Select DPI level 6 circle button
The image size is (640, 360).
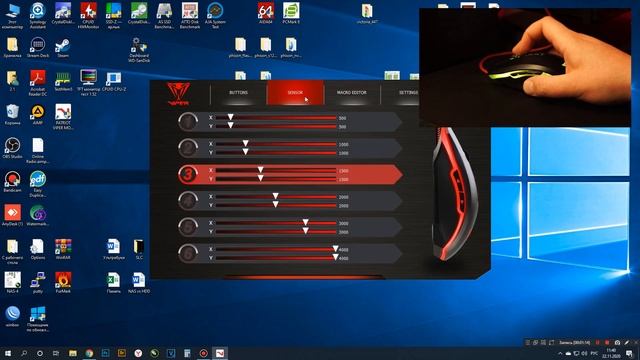188,253
